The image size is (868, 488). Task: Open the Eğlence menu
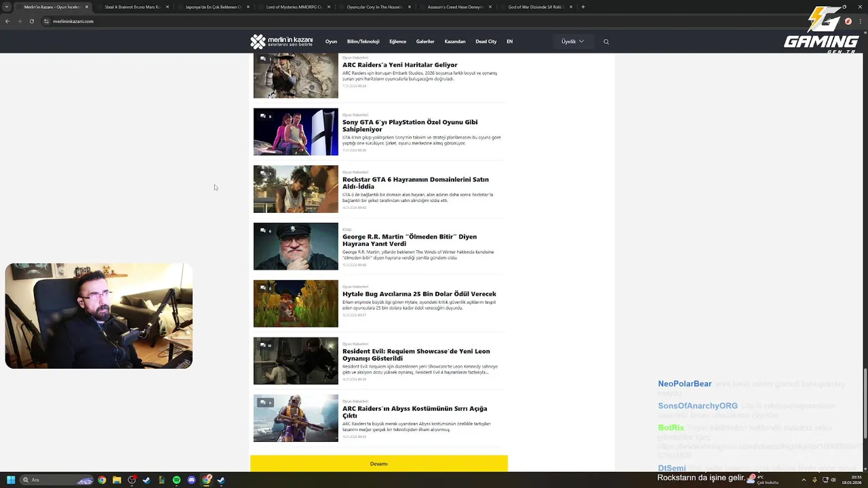point(397,41)
